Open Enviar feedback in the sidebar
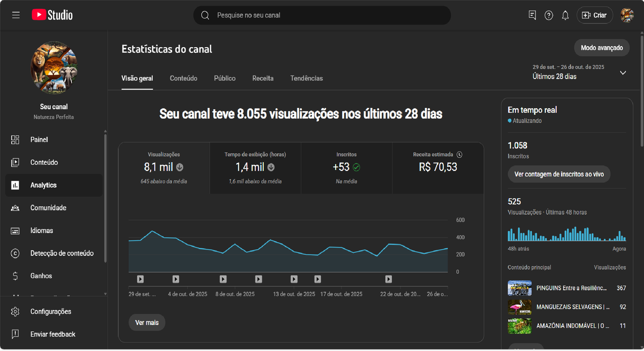644x351 pixels. [54, 334]
